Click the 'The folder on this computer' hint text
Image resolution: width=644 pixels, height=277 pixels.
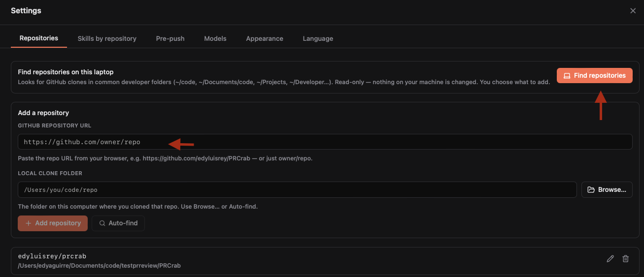pyautogui.click(x=138, y=207)
